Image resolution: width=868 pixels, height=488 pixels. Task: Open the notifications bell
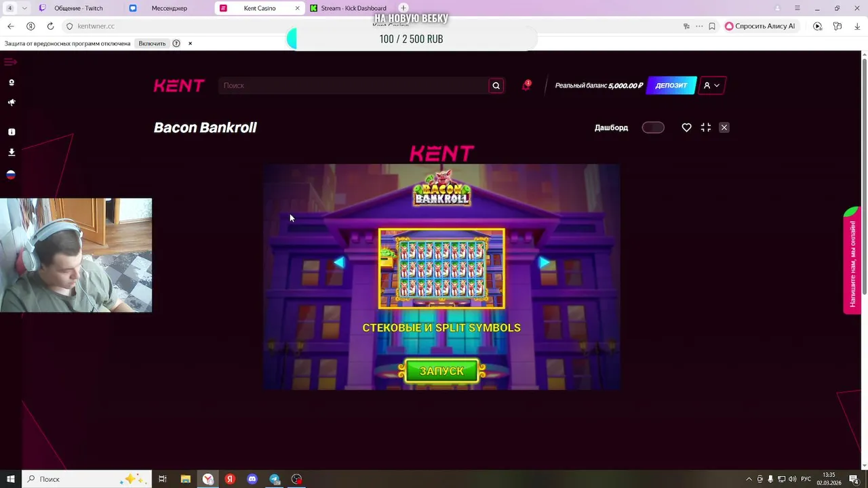pyautogui.click(x=526, y=85)
